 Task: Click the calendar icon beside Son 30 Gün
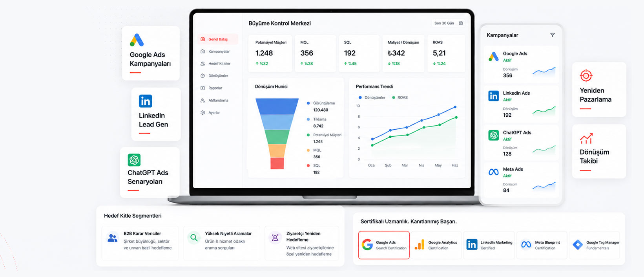461,23
